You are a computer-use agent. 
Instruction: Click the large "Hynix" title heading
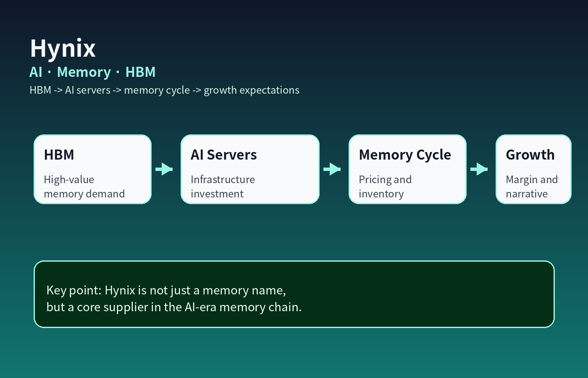click(x=63, y=49)
